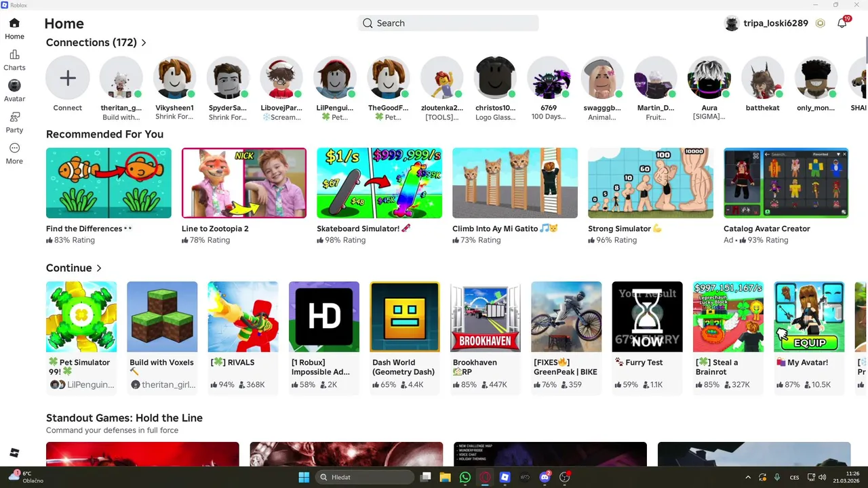This screenshot has width=868, height=488.
Task: Click the Roblox Search field
Action: [448, 23]
